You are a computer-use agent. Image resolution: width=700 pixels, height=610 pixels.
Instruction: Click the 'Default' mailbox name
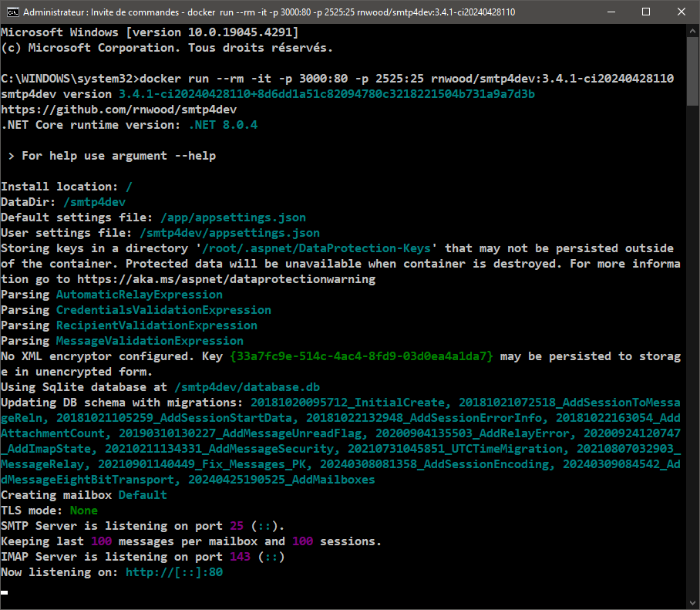[x=143, y=495]
